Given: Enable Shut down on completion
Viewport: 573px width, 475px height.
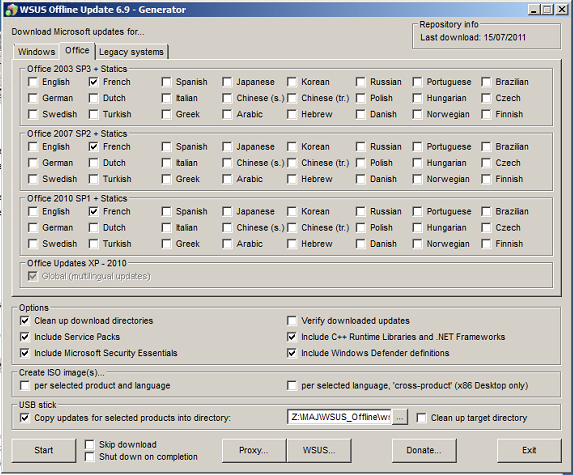Looking at the screenshot, I should point(90,457).
